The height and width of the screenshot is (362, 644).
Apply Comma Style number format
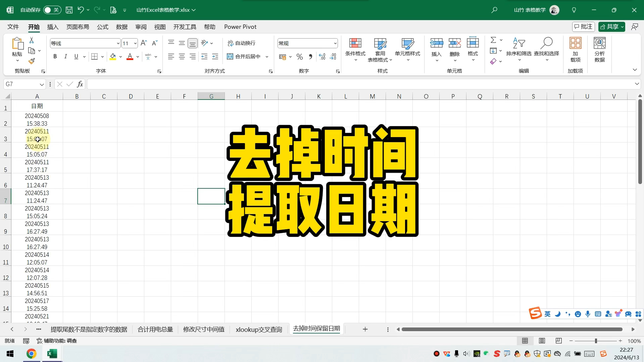(x=310, y=57)
